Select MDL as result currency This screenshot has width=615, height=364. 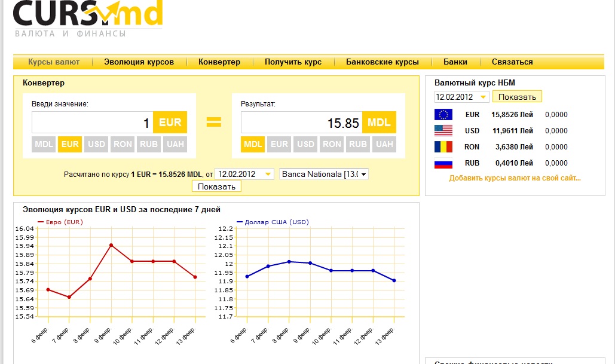pos(253,144)
